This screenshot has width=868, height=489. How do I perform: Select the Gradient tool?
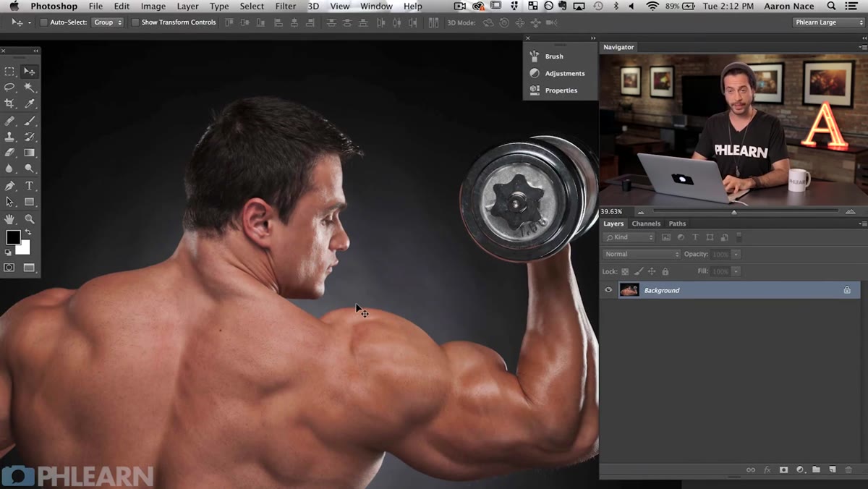pos(30,153)
